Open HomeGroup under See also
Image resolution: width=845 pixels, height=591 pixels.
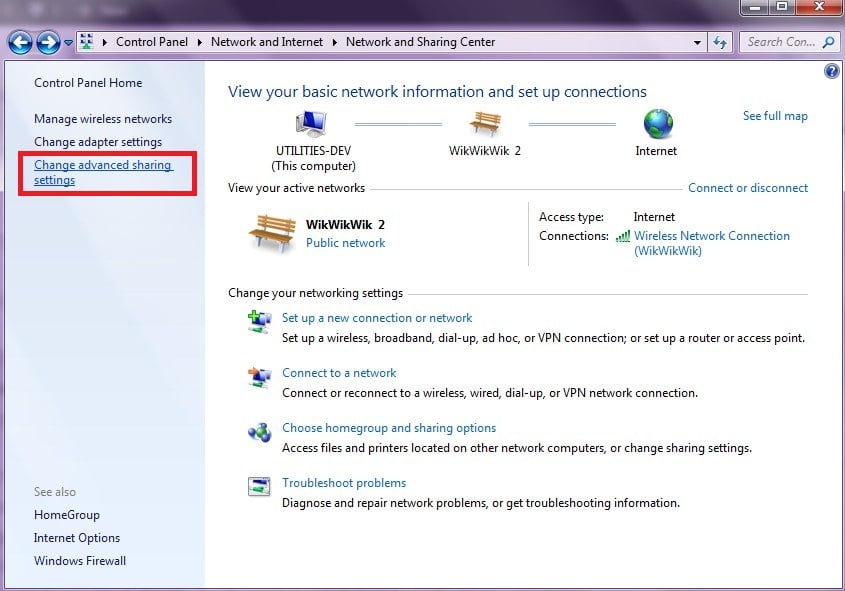[67, 515]
